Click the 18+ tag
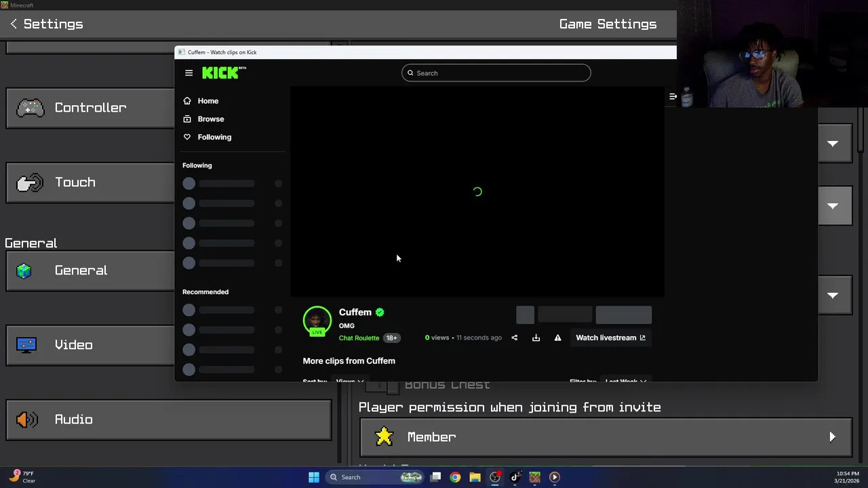This screenshot has height=488, width=868. pos(391,338)
